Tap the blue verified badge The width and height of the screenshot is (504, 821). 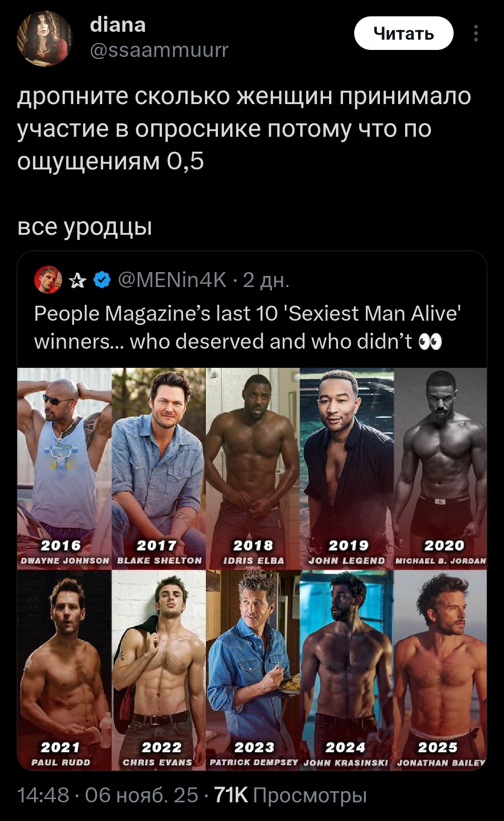[x=102, y=280]
